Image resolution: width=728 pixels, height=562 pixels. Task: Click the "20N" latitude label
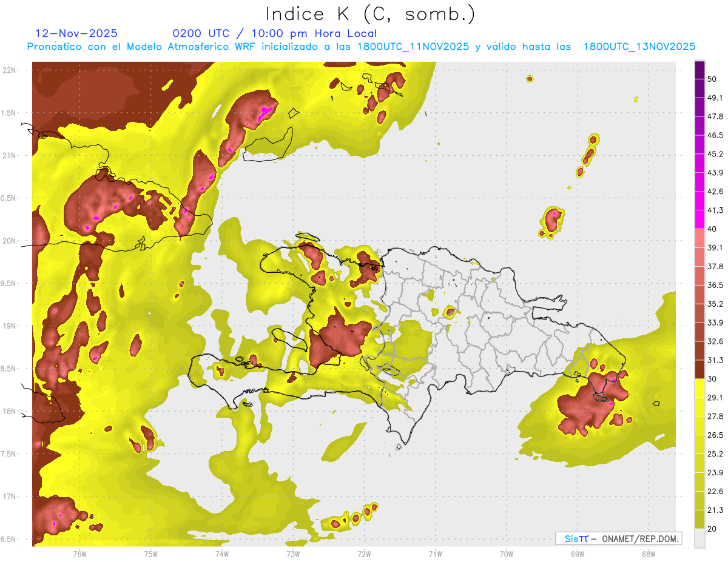8,241
